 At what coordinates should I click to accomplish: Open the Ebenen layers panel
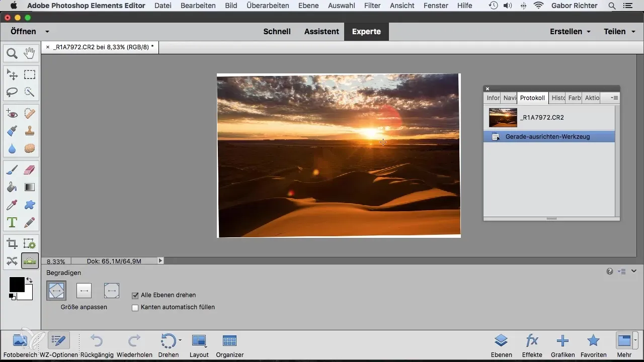[501, 345]
